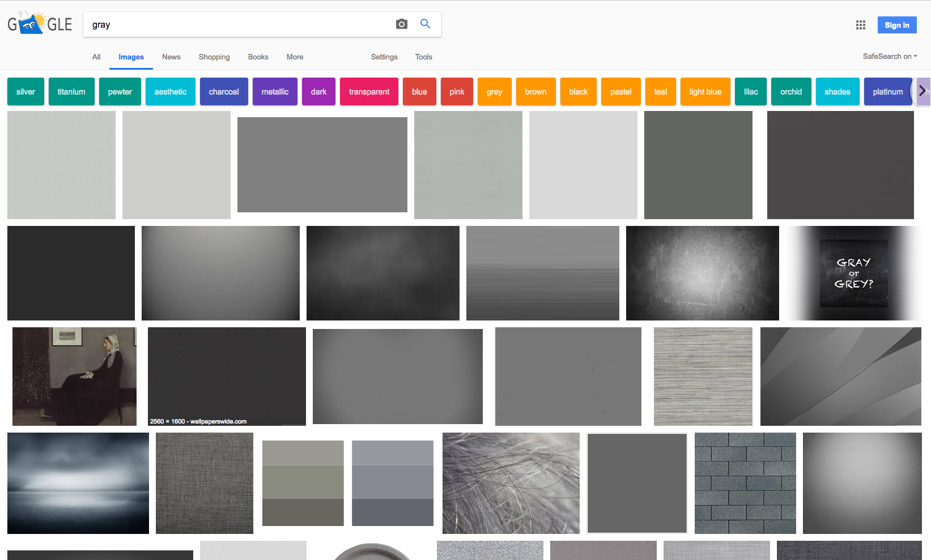This screenshot has width=931, height=560.
Task: Choose the transparent filter chip
Action: point(369,92)
